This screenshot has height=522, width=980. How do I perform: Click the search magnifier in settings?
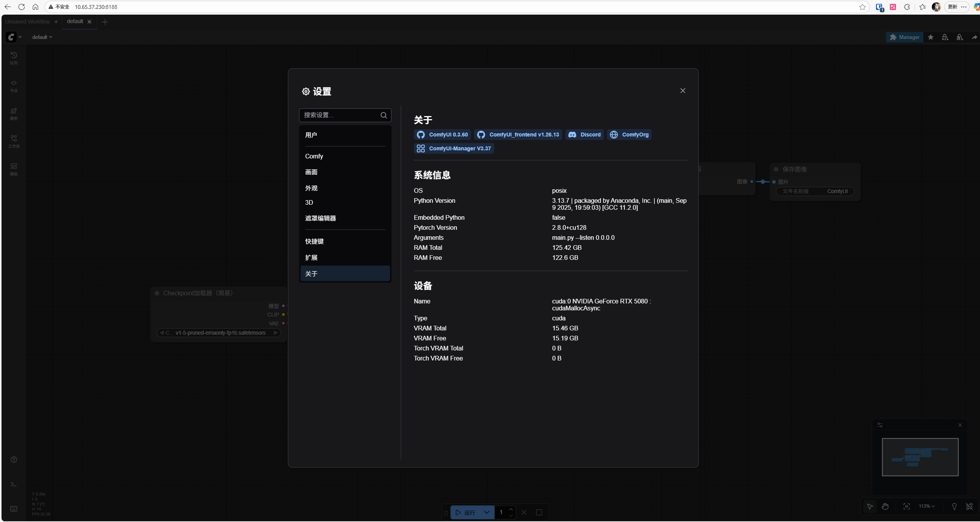[383, 115]
